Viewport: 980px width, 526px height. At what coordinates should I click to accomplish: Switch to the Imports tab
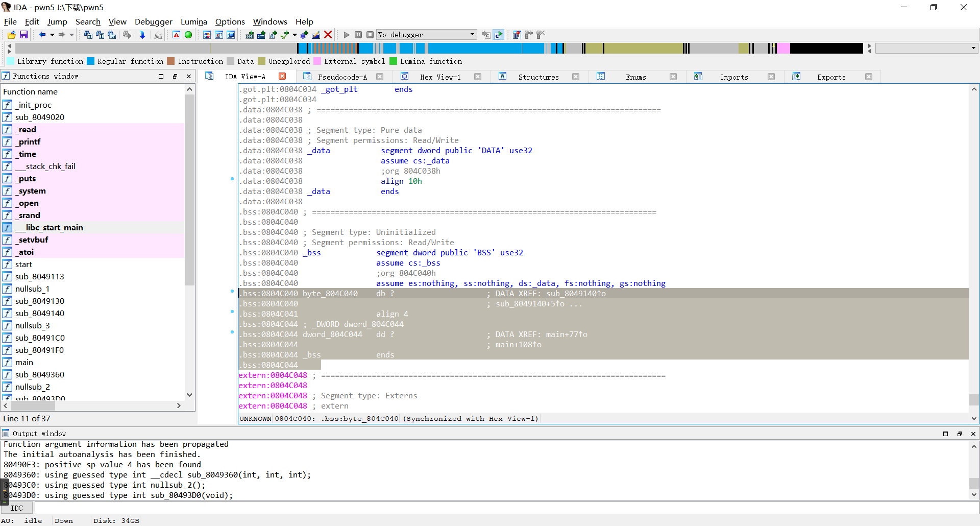click(733, 77)
